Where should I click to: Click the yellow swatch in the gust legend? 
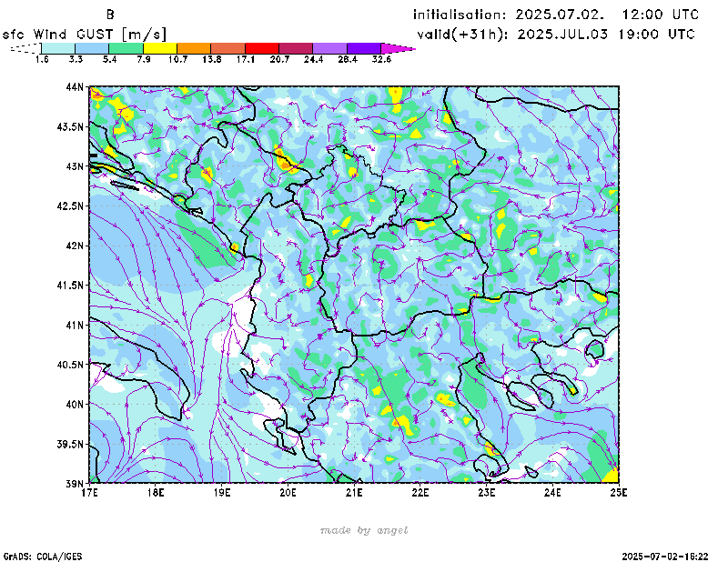160,47
